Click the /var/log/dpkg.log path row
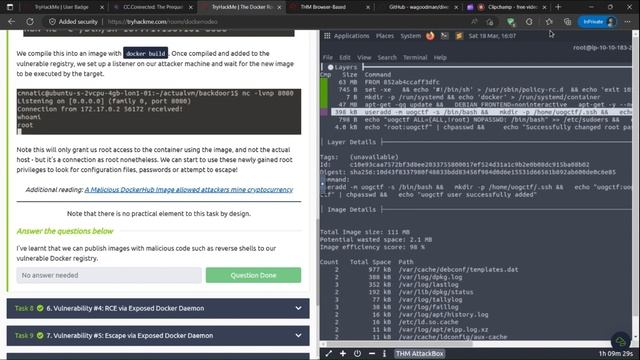Screen dimensions: 640x360 (430, 277)
